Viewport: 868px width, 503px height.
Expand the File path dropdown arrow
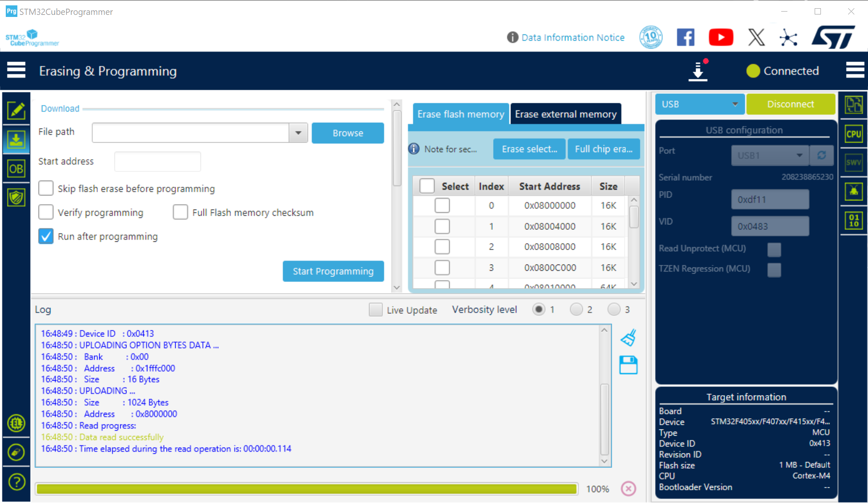tap(298, 133)
